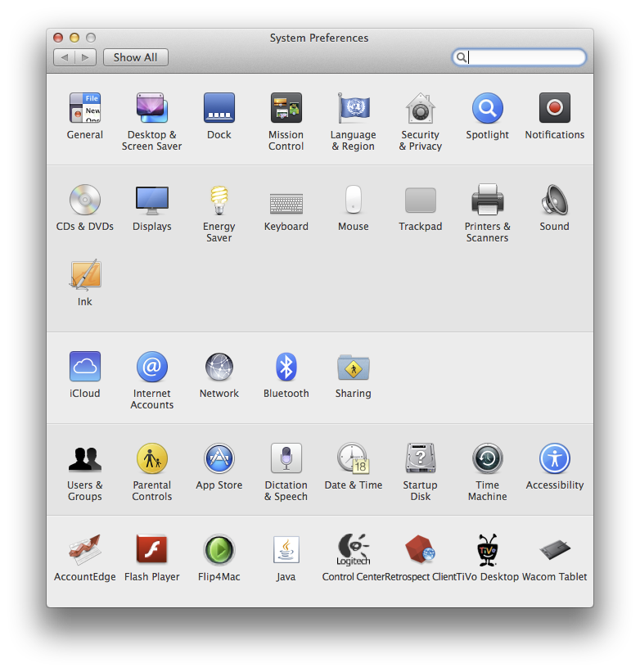Click the magnifying glass in search field

click(461, 57)
